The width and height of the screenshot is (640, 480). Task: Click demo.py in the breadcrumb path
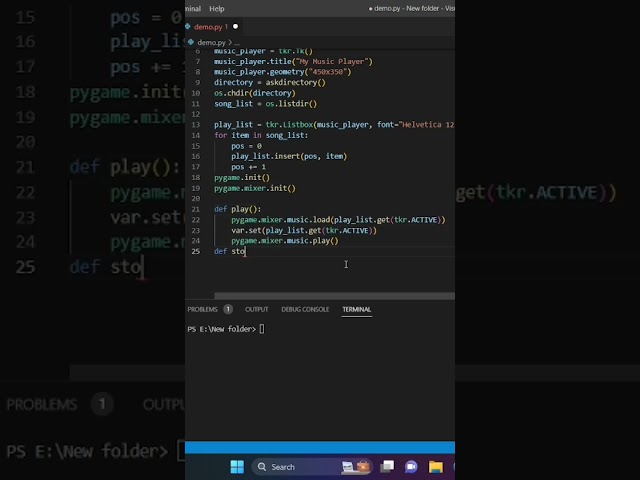[x=211, y=42]
